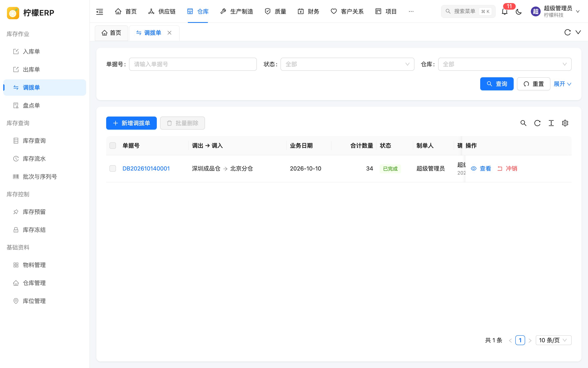The width and height of the screenshot is (588, 368).
Task: Click 新增调拨单 button
Action: coord(131,123)
